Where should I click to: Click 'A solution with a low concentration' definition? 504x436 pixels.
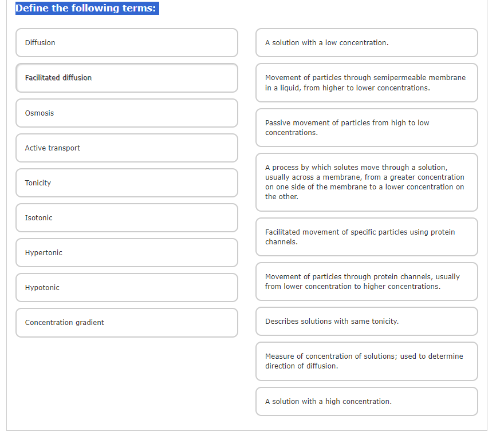click(367, 43)
